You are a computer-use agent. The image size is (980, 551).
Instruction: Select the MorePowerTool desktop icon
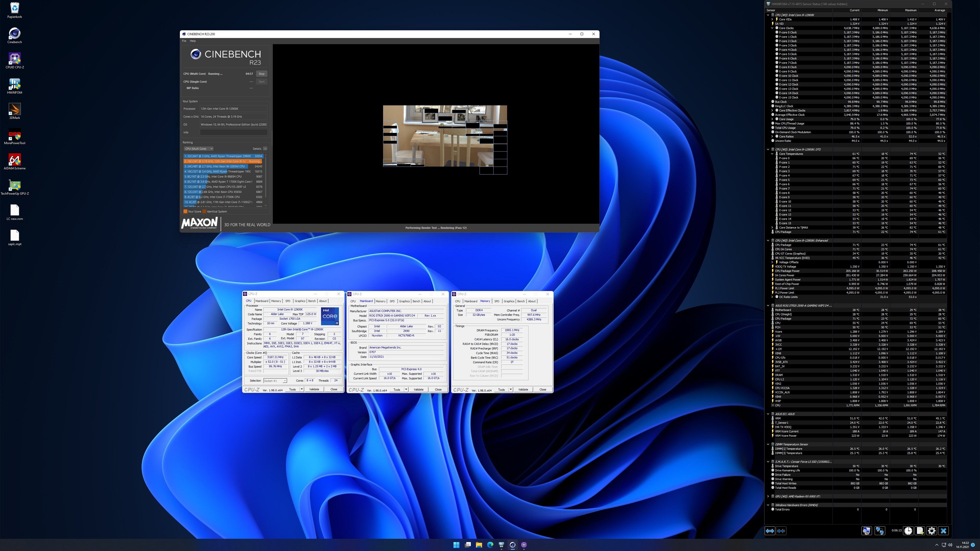(15, 136)
